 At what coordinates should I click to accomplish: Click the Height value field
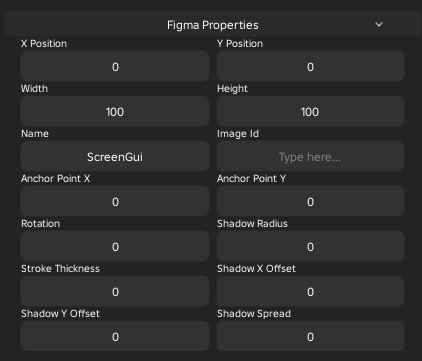tap(310, 111)
